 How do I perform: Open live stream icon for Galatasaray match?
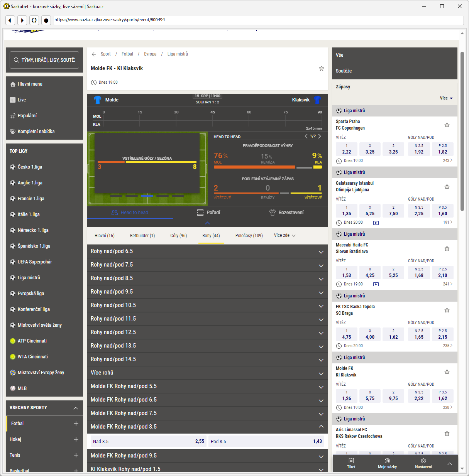coord(376,223)
